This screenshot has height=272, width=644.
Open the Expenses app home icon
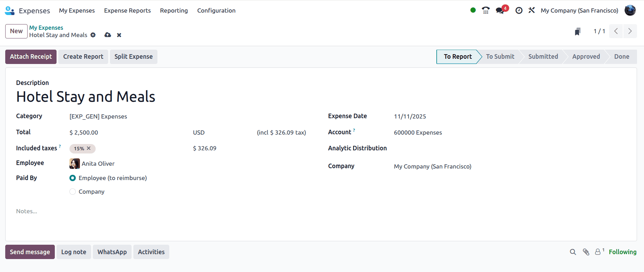(x=10, y=10)
